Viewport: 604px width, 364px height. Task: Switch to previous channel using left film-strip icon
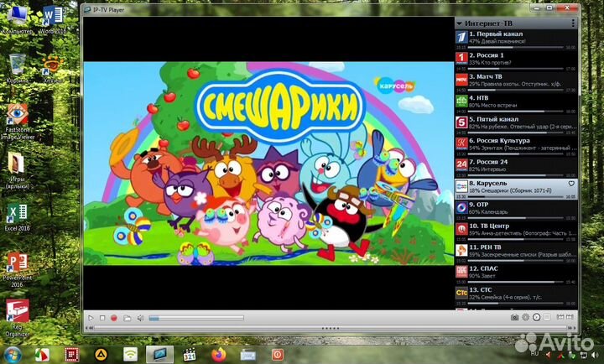560,317
